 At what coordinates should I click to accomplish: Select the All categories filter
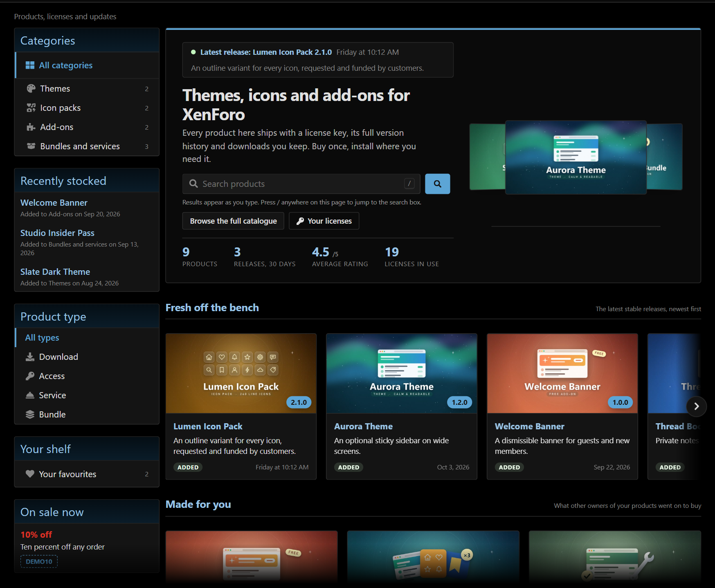tap(87, 65)
